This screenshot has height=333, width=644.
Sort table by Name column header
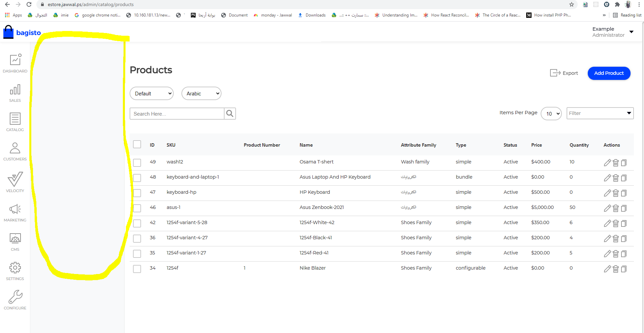(x=306, y=145)
